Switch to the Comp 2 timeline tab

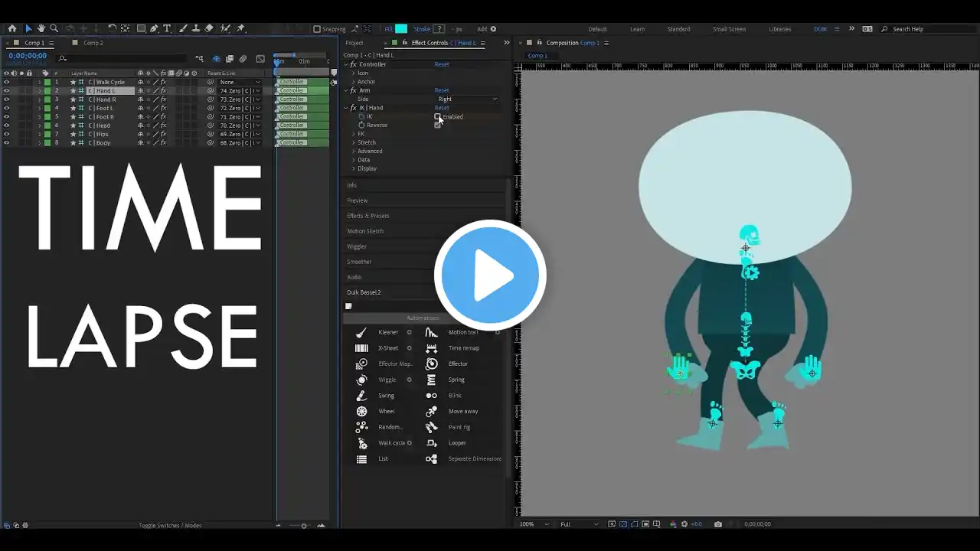click(x=93, y=43)
